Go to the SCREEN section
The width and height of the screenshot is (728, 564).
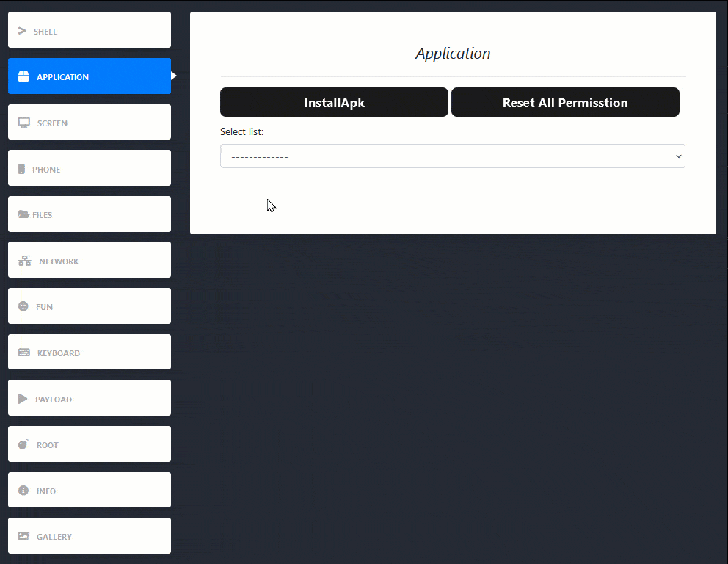click(90, 122)
